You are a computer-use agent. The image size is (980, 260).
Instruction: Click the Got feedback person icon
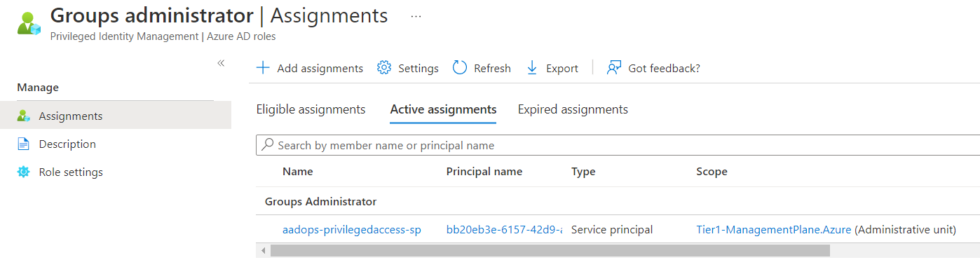(614, 68)
